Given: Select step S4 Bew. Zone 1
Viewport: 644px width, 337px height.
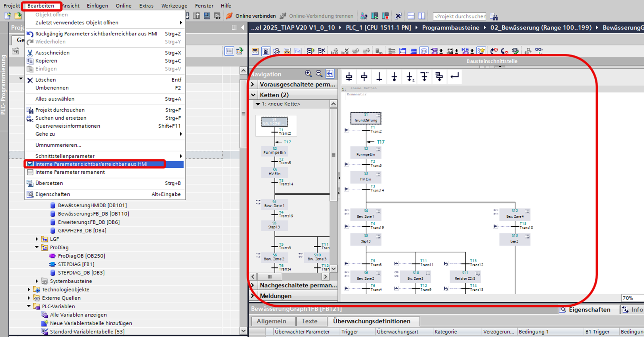Looking at the screenshot, I should [365, 214].
